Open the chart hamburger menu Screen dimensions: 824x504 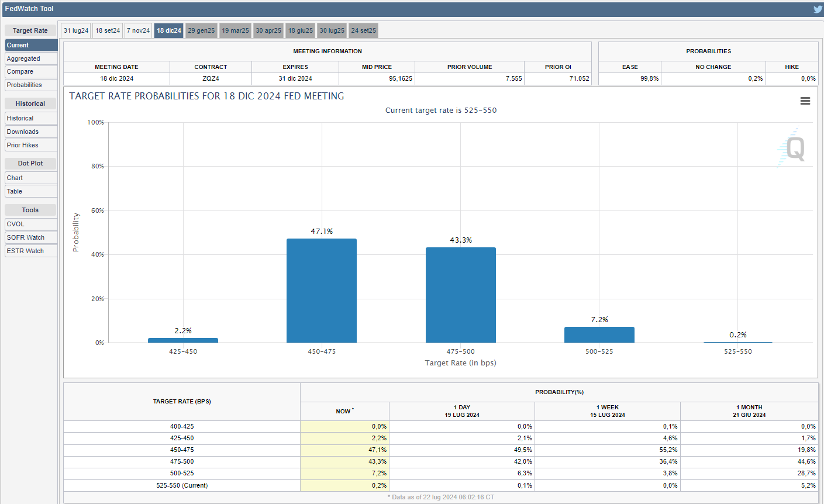point(805,101)
